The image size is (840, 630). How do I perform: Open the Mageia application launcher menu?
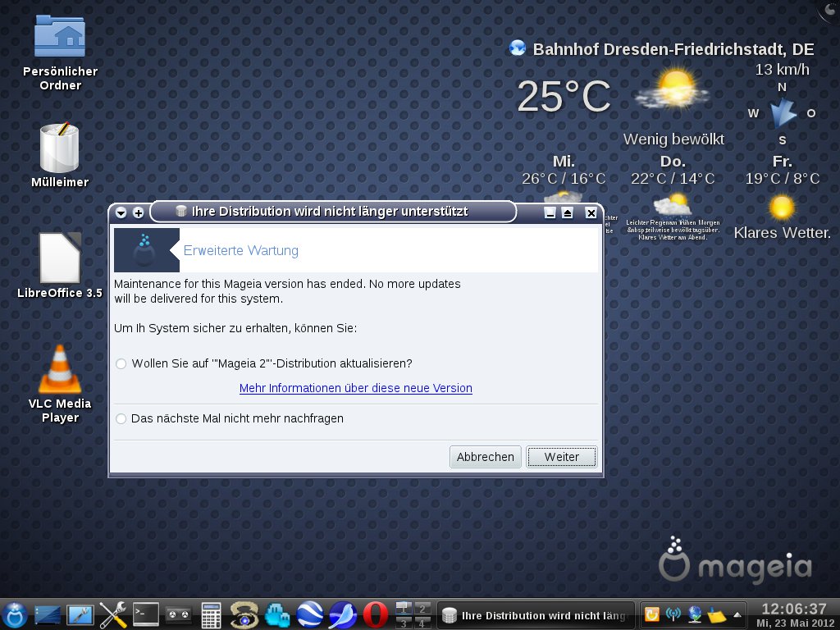coord(15,614)
